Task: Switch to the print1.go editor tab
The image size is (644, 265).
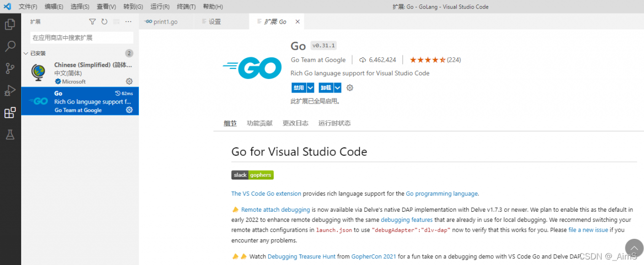Action: click(x=167, y=22)
